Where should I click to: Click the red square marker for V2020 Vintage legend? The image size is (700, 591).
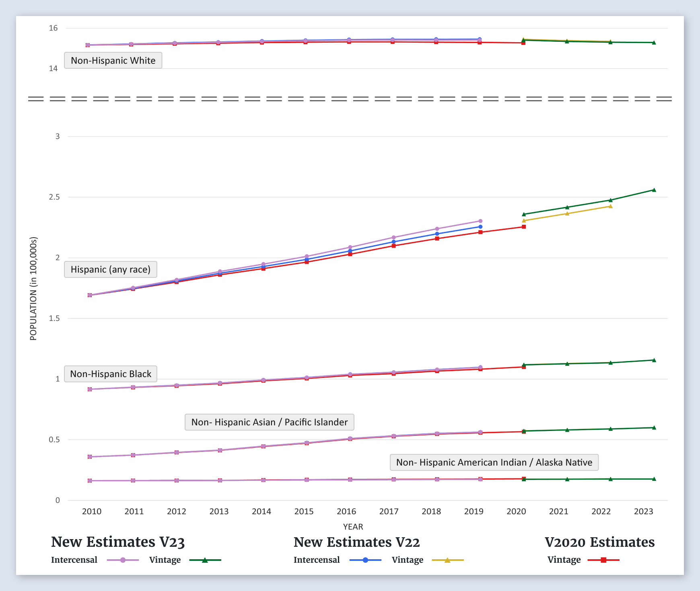pos(603,560)
